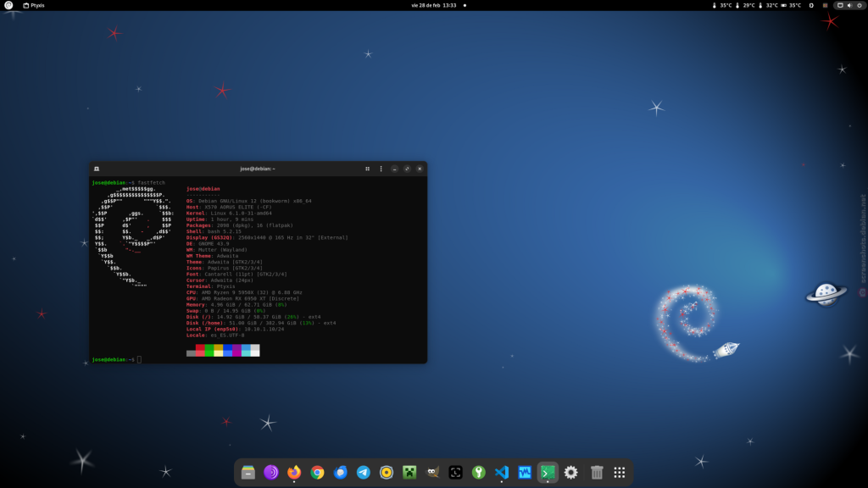
Task: Open Telegram from the dock
Action: [x=363, y=473]
